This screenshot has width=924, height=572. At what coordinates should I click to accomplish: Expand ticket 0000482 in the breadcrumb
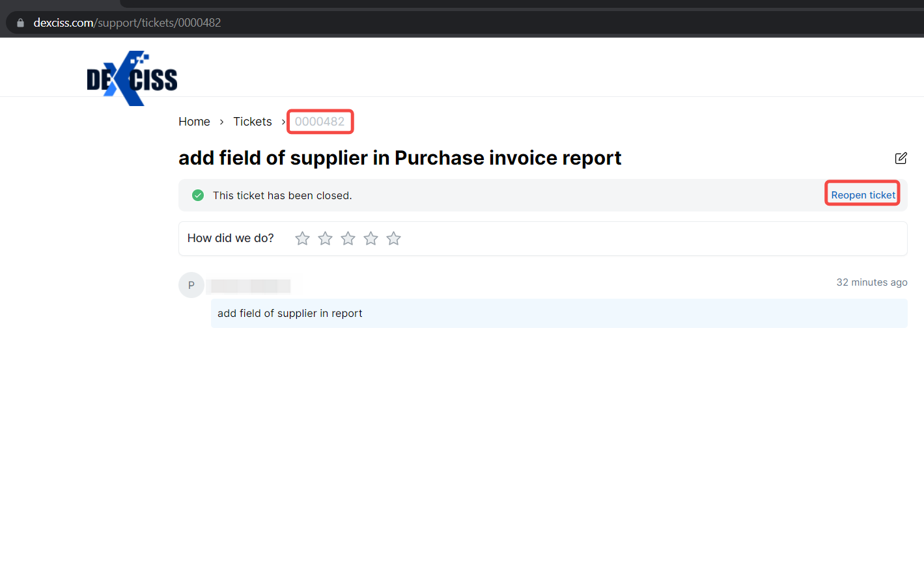(320, 121)
